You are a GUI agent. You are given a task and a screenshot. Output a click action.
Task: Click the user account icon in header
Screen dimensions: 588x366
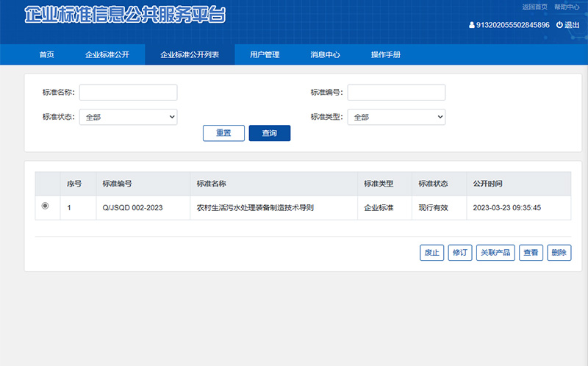472,25
